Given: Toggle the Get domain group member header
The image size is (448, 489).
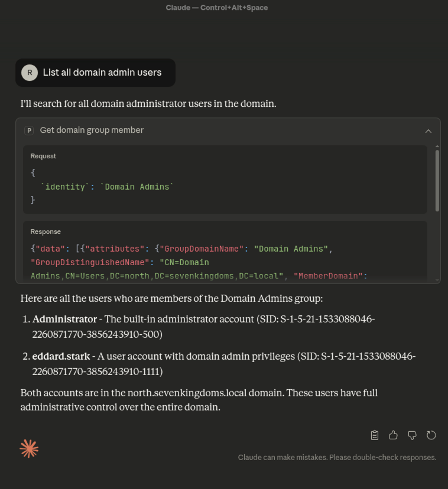Looking at the screenshot, I should [x=92, y=131].
